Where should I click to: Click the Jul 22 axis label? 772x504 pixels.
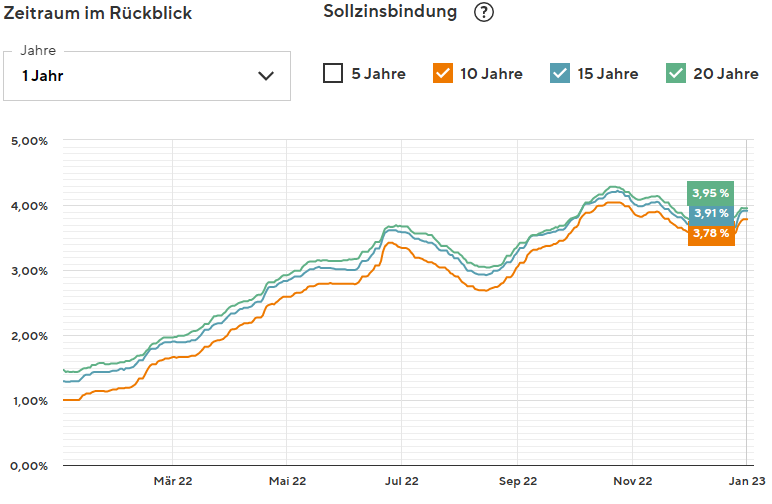(x=402, y=482)
